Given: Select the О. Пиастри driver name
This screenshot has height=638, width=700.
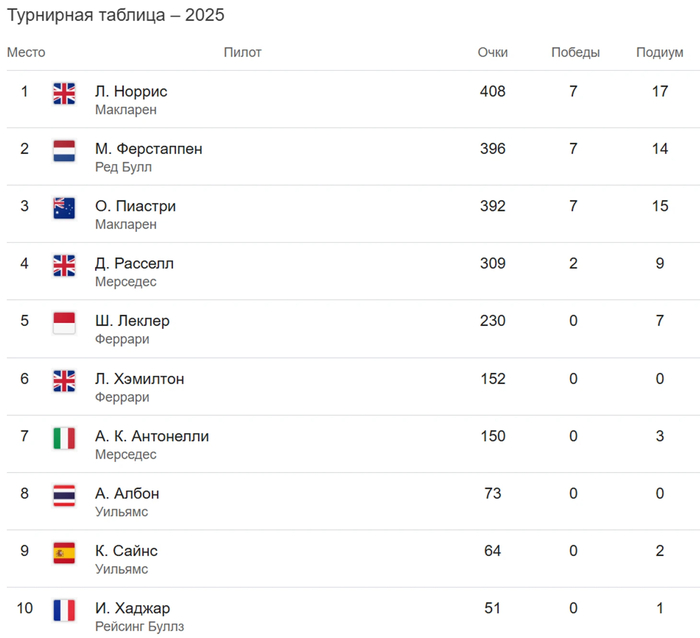Looking at the screenshot, I should pos(135,206).
